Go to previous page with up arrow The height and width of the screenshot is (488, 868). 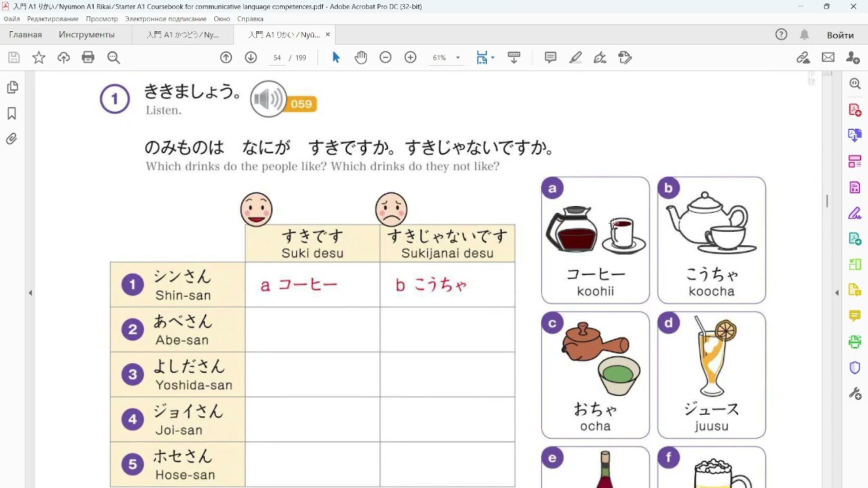(226, 58)
